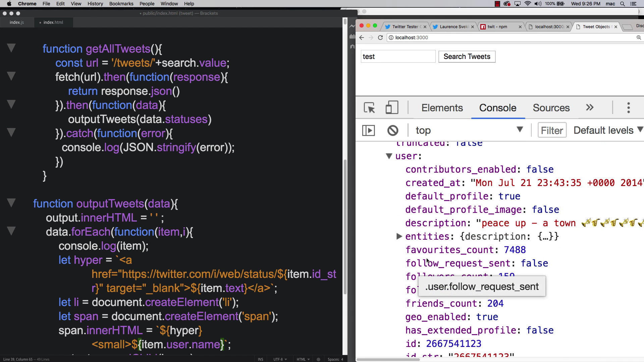Open the Bookmarks menu
Viewport: 644px width, 362px height.
click(121, 4)
